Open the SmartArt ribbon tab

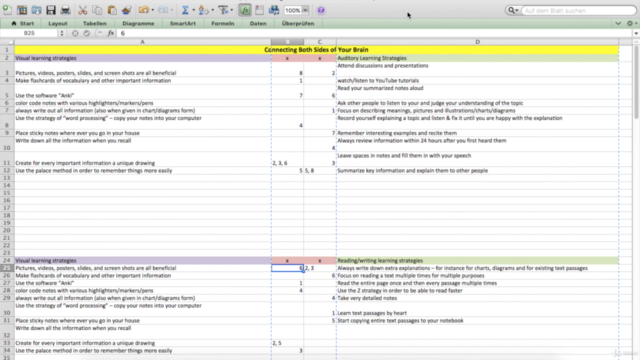182,23
